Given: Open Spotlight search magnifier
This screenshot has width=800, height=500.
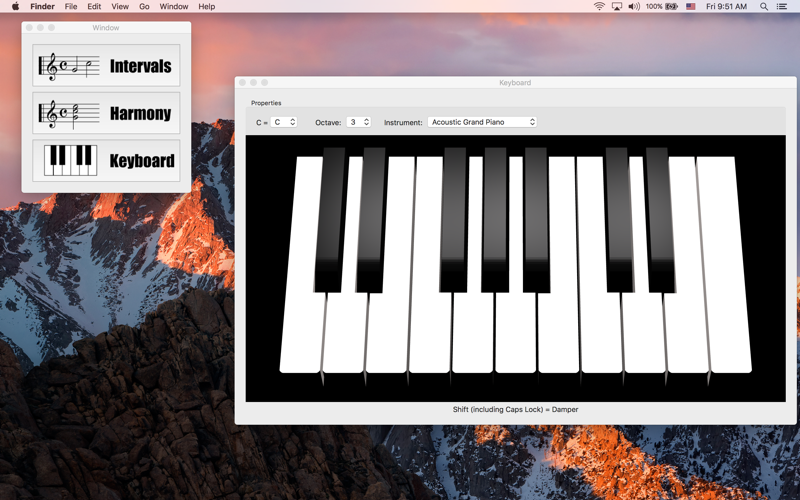Looking at the screenshot, I should (x=764, y=6).
